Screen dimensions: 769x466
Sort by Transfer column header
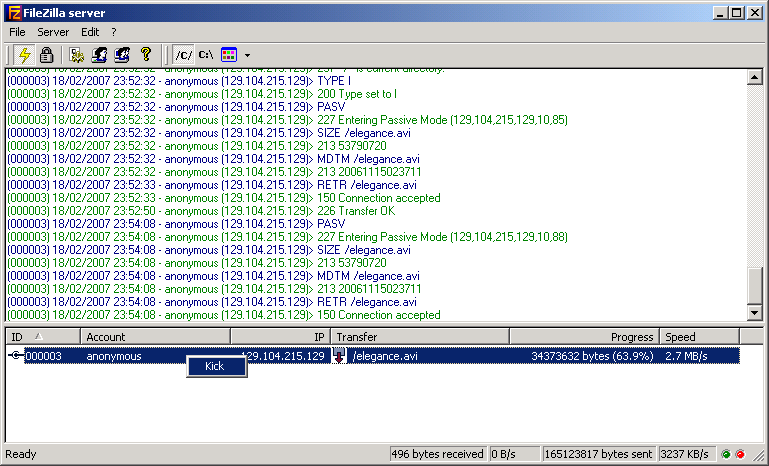point(420,337)
